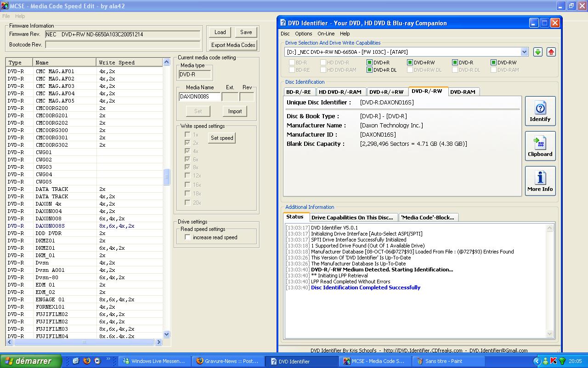Switch to Sans titre - Paint taskbar item
The image size is (588, 368).
(x=448, y=361)
